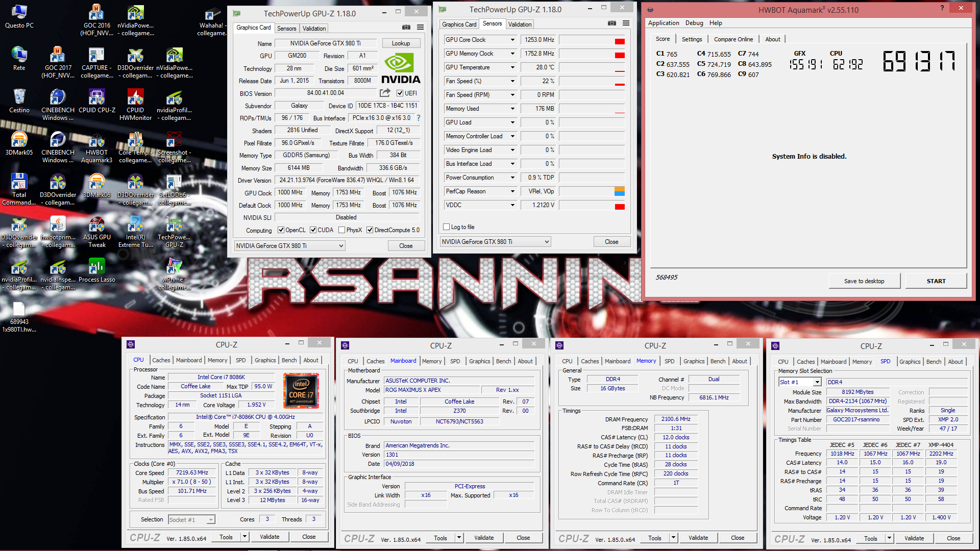Click GPU-Z Graphics Card screenshot camera icon
The width and height of the screenshot is (980, 551).
click(406, 28)
